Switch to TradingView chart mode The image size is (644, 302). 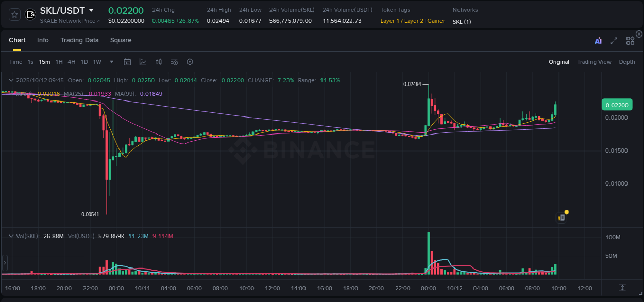point(594,61)
